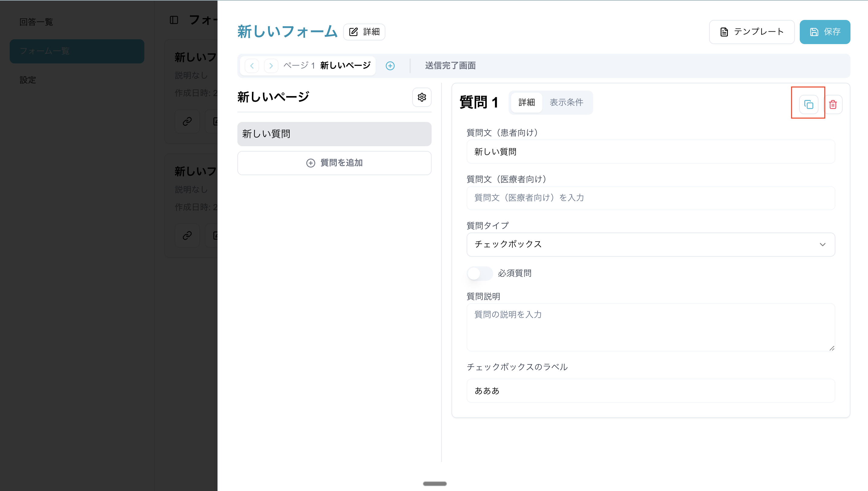
Task: Select 新しい質問 in question list
Action: coord(334,134)
